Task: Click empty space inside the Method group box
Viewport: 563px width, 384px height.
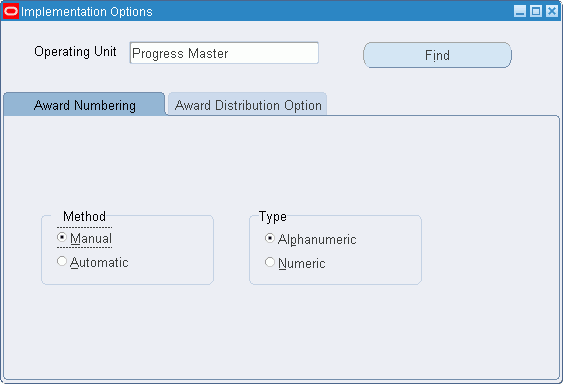Action: (x=169, y=251)
